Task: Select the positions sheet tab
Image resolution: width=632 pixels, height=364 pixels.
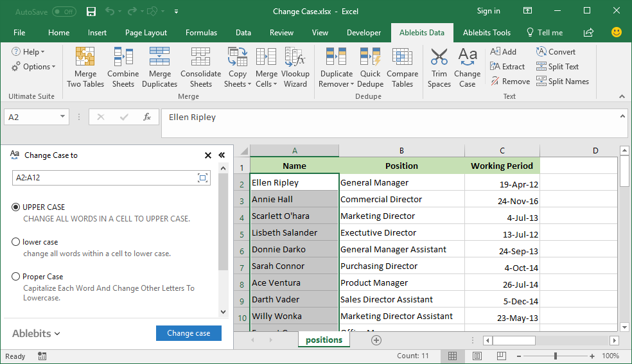Action: tap(324, 340)
